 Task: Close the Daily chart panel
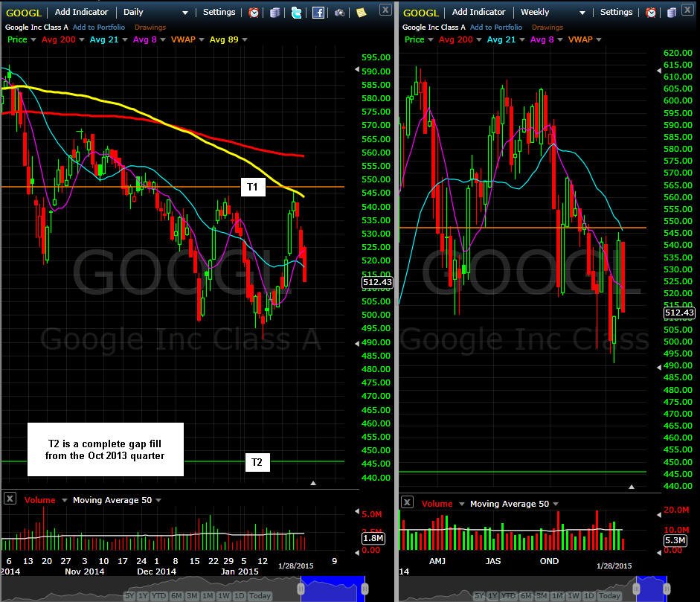[x=385, y=10]
